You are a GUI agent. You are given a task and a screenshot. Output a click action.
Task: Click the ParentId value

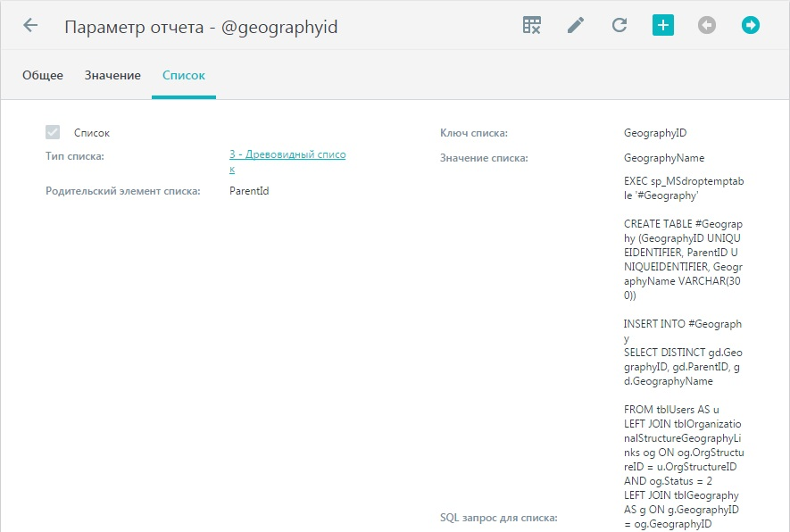pos(249,191)
